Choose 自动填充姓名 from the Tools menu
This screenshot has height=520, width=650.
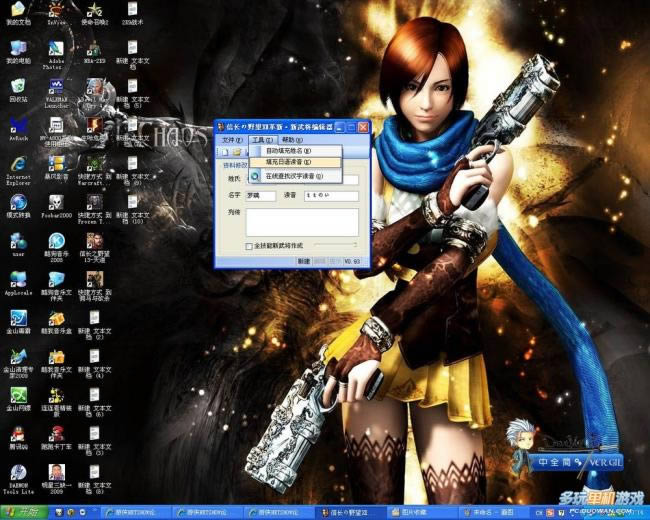pyautogui.click(x=288, y=151)
